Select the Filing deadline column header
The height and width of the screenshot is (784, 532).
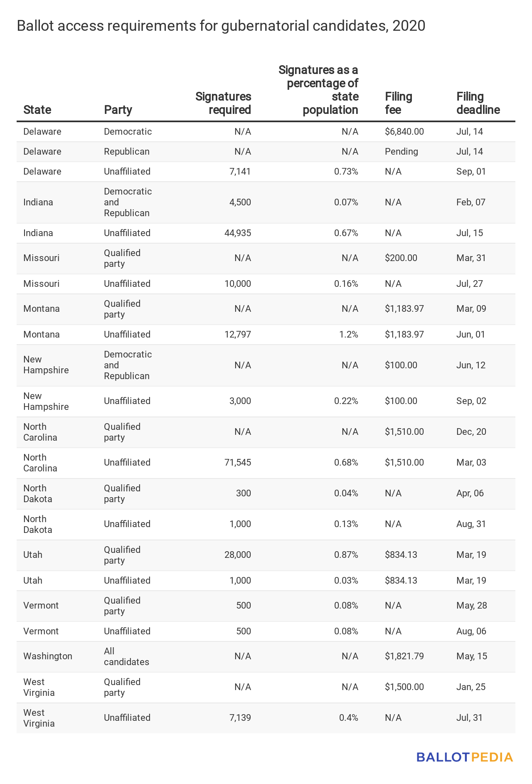click(478, 103)
